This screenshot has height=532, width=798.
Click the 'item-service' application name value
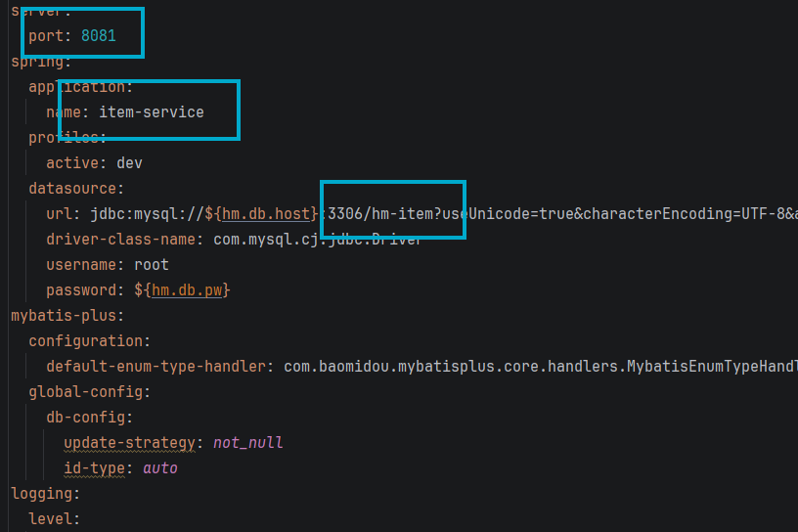click(x=152, y=112)
